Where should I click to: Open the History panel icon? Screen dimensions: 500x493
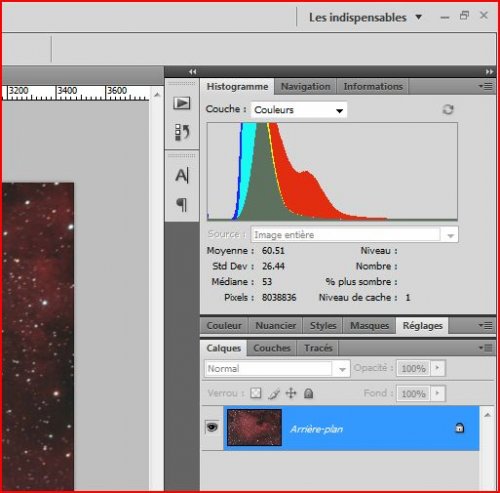182,132
